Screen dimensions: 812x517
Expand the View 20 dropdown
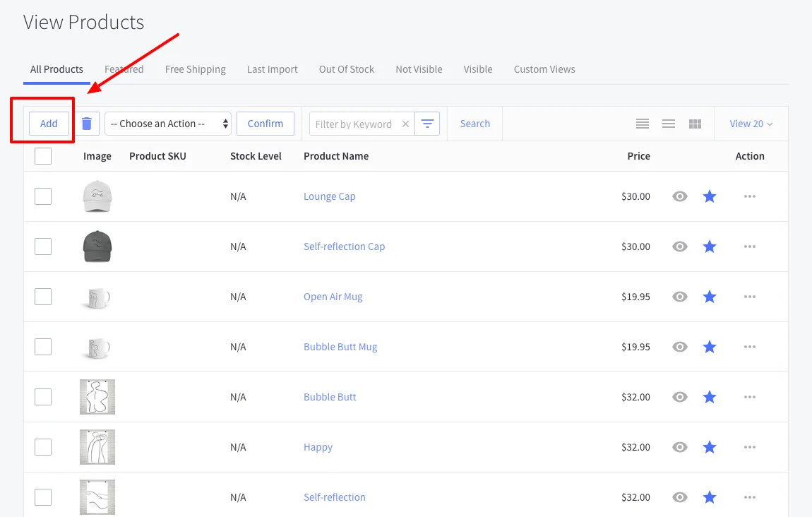(x=751, y=124)
